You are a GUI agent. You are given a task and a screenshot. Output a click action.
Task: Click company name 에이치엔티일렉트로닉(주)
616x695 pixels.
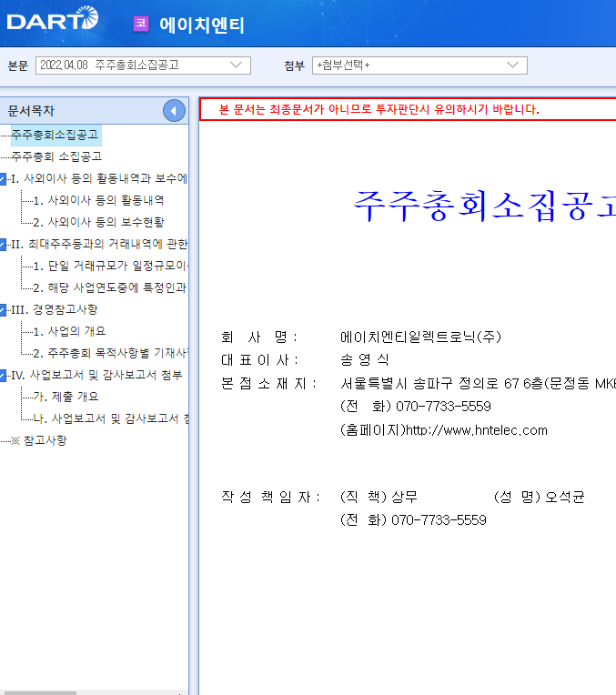click(420, 337)
